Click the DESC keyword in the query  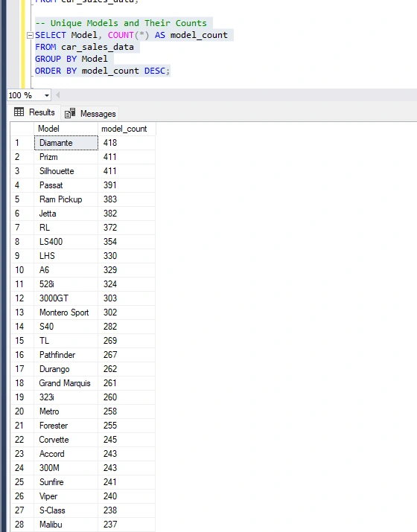click(x=155, y=71)
